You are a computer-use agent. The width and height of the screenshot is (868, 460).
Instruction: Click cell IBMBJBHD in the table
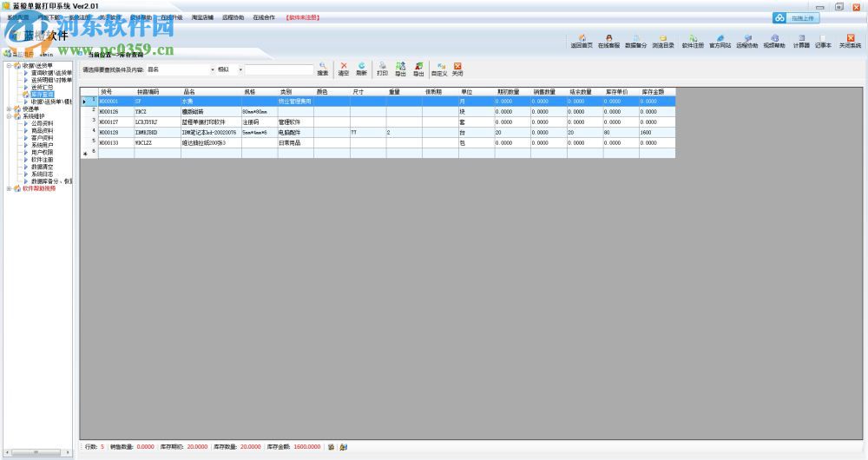tap(157, 133)
